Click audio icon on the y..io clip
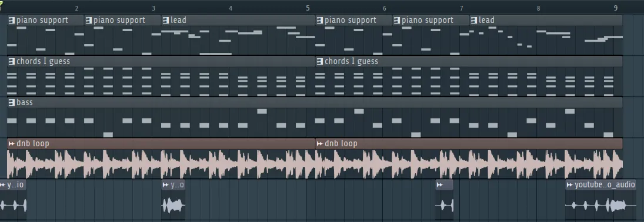This screenshot has width=644, height=222. (x=2, y=185)
